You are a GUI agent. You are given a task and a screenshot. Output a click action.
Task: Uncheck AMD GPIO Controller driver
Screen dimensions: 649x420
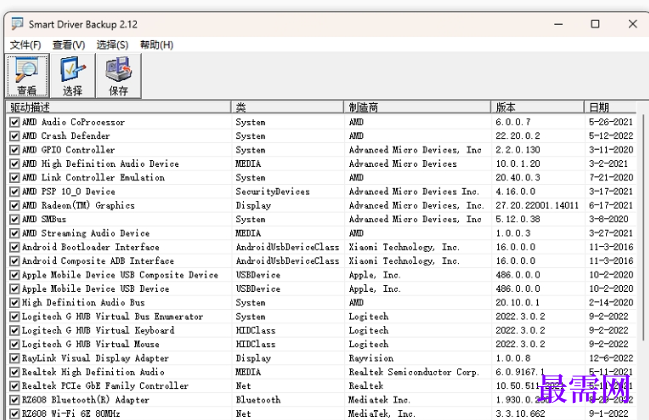[x=14, y=150]
